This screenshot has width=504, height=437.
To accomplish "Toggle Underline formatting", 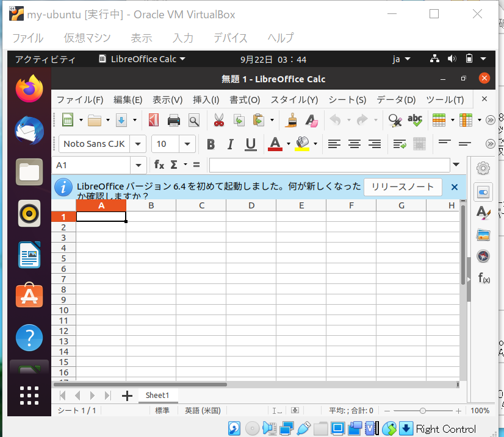I will click(x=250, y=144).
